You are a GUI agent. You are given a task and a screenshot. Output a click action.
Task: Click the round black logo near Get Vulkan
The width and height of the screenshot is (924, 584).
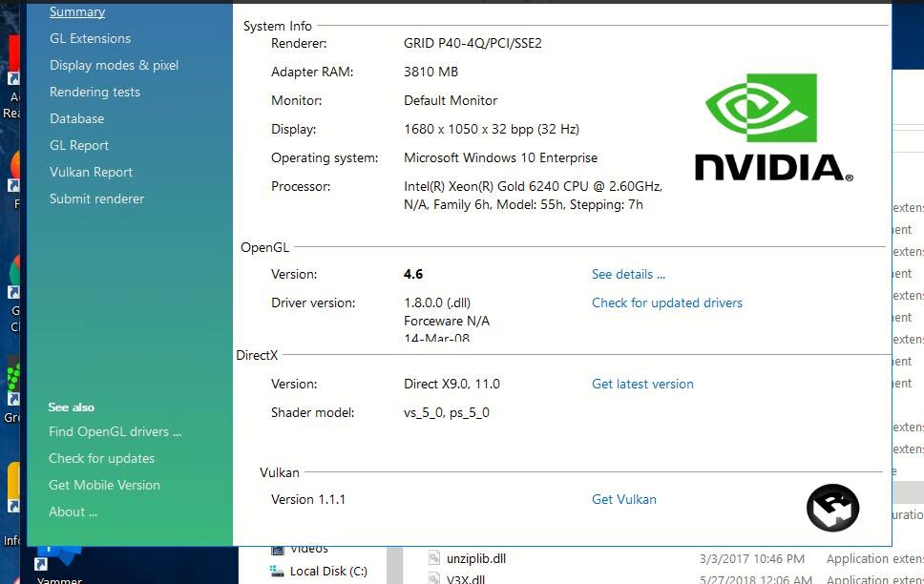tap(832, 507)
